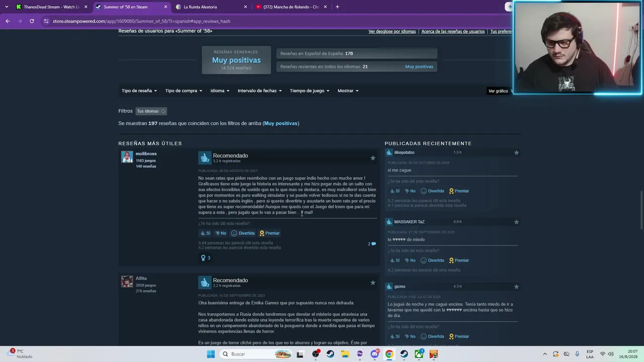This screenshot has height=362, width=644.
Task: Click the star icon on MASSAKER TaZ's review
Action: click(x=516, y=222)
